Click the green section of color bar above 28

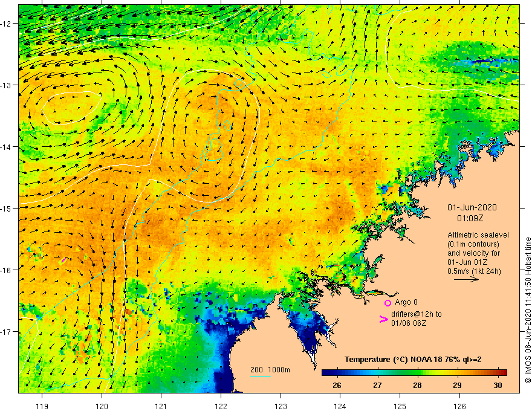pos(418,372)
